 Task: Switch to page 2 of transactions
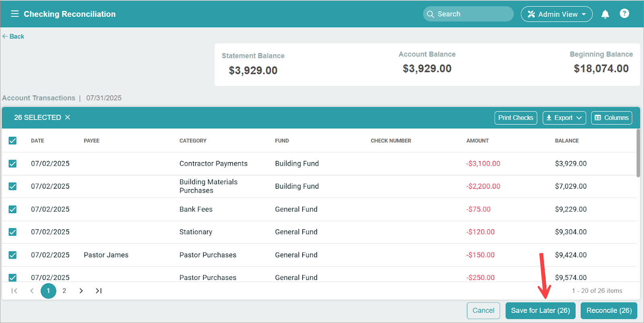64,291
